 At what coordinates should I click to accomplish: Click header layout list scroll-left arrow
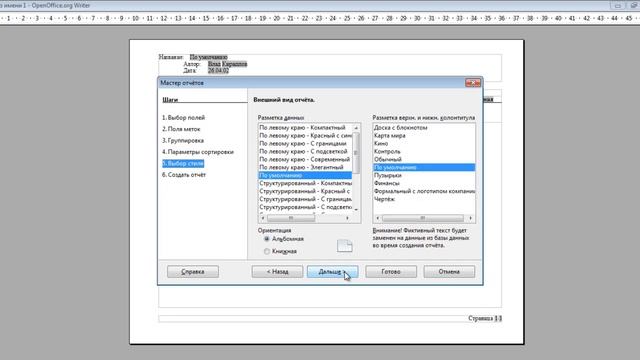[x=377, y=218]
